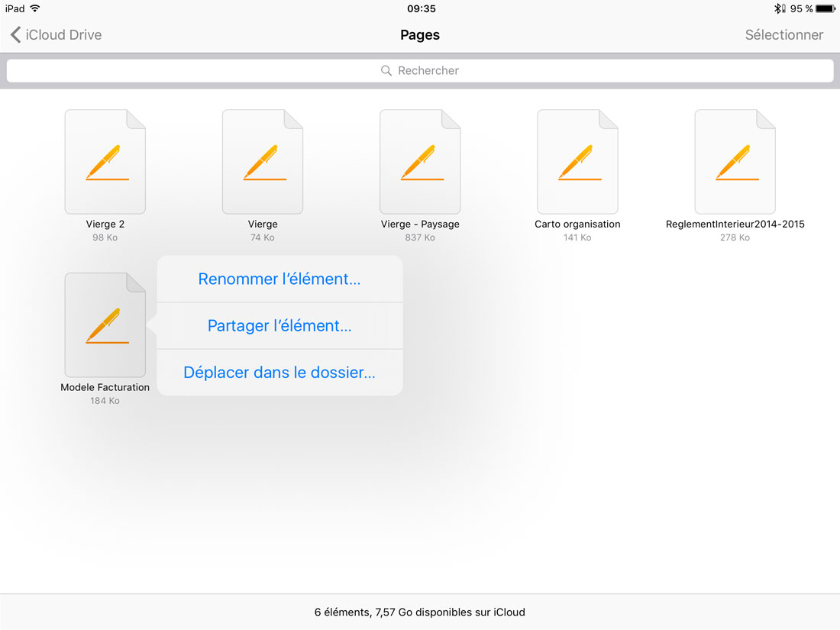The image size is (840, 630).
Task: Focus the Rechercher search field
Action: 420,71
